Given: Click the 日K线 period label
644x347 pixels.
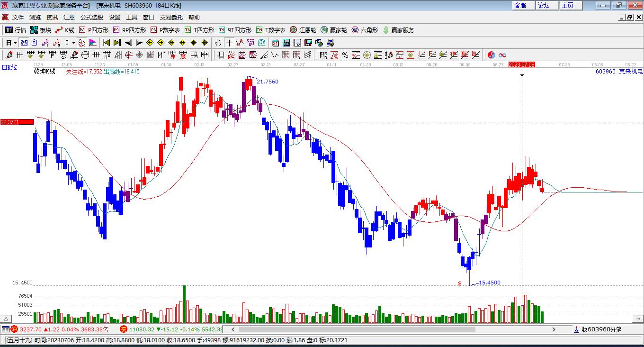Looking at the screenshot, I should coord(9,68).
